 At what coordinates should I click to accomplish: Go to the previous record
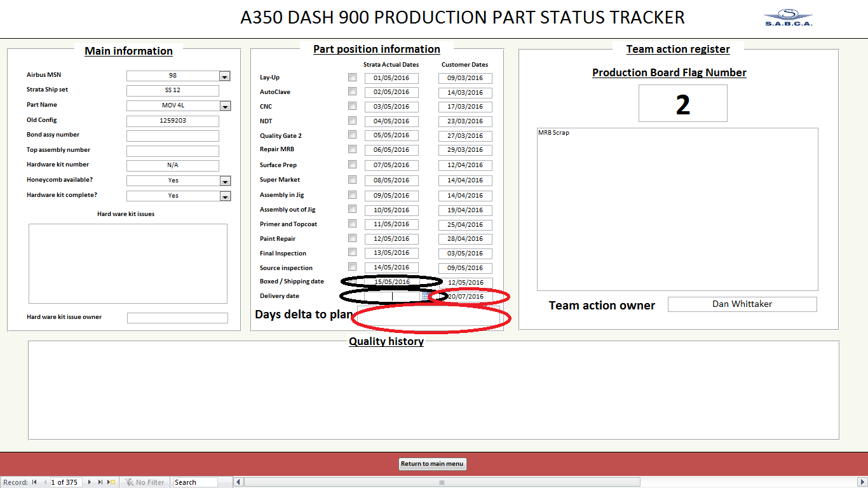44,482
